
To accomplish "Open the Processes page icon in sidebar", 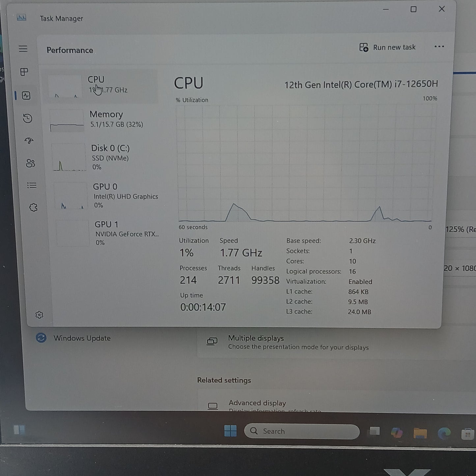I will [x=24, y=72].
